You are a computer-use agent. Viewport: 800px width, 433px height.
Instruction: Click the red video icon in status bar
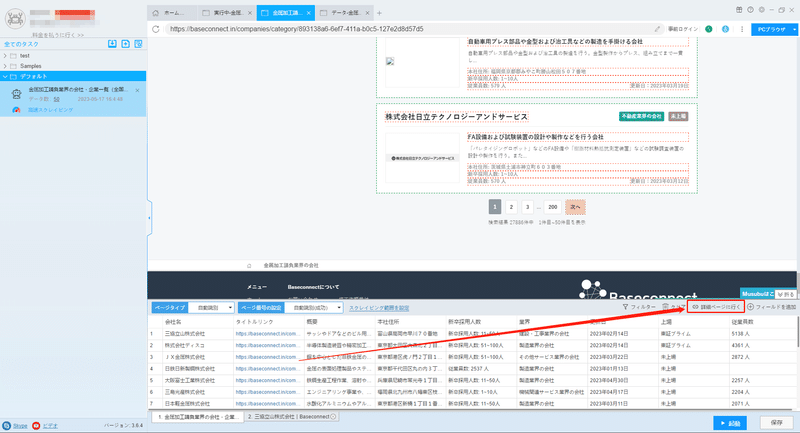pyautogui.click(x=36, y=425)
